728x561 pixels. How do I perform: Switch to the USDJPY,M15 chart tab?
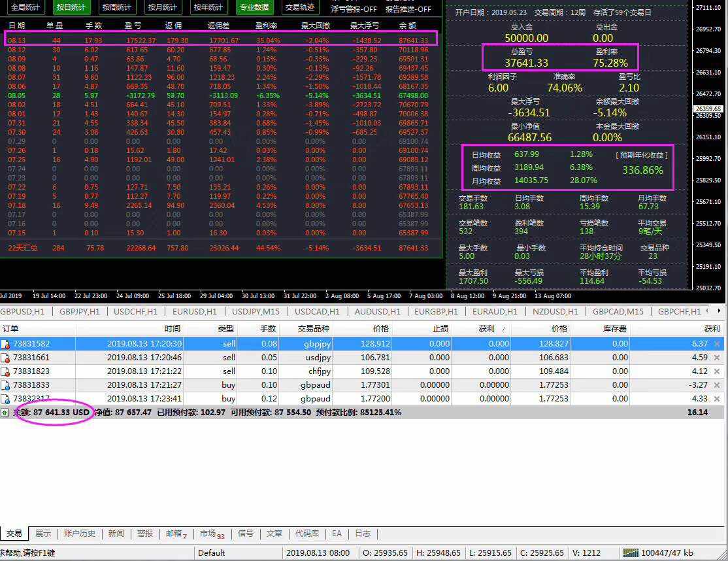tap(256, 312)
